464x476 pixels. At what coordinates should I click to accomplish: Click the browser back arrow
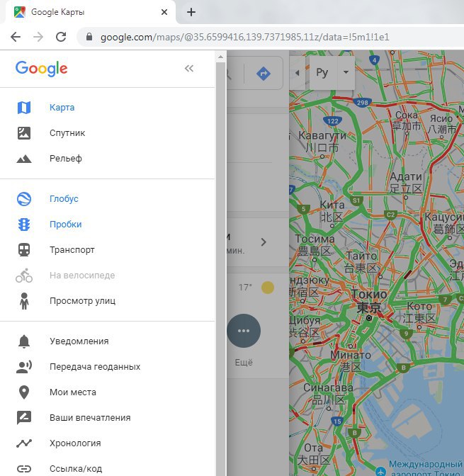[16, 37]
